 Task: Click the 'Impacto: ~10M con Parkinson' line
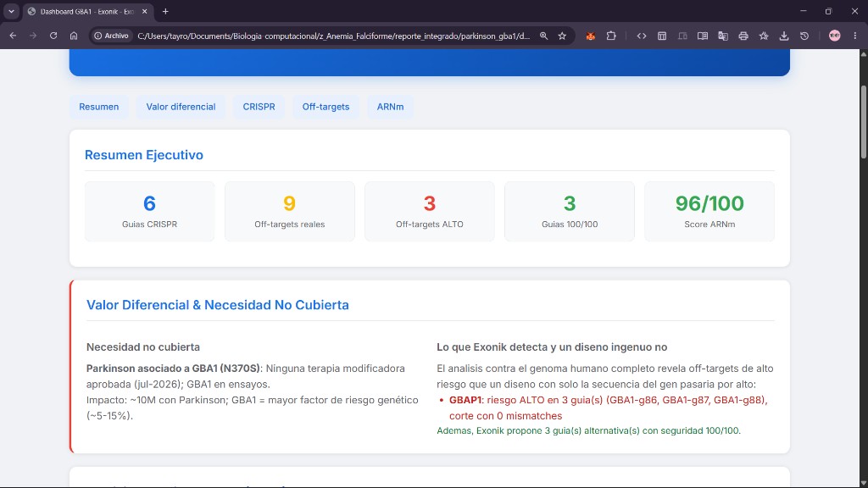[x=252, y=408]
